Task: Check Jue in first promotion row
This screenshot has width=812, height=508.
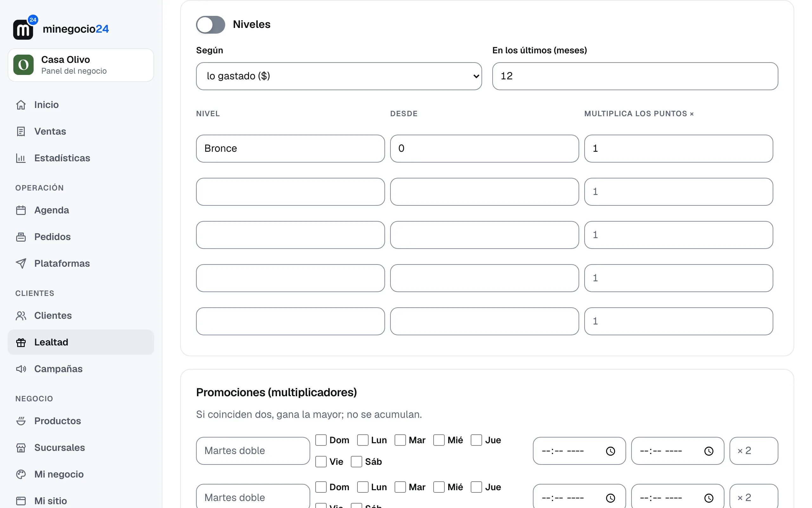Action: coord(476,440)
